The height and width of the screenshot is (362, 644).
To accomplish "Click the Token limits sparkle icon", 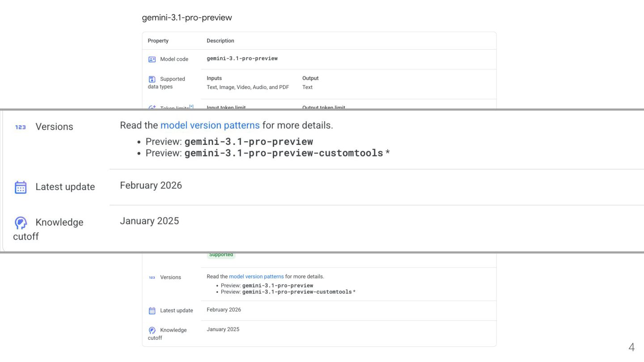I will click(x=152, y=108).
